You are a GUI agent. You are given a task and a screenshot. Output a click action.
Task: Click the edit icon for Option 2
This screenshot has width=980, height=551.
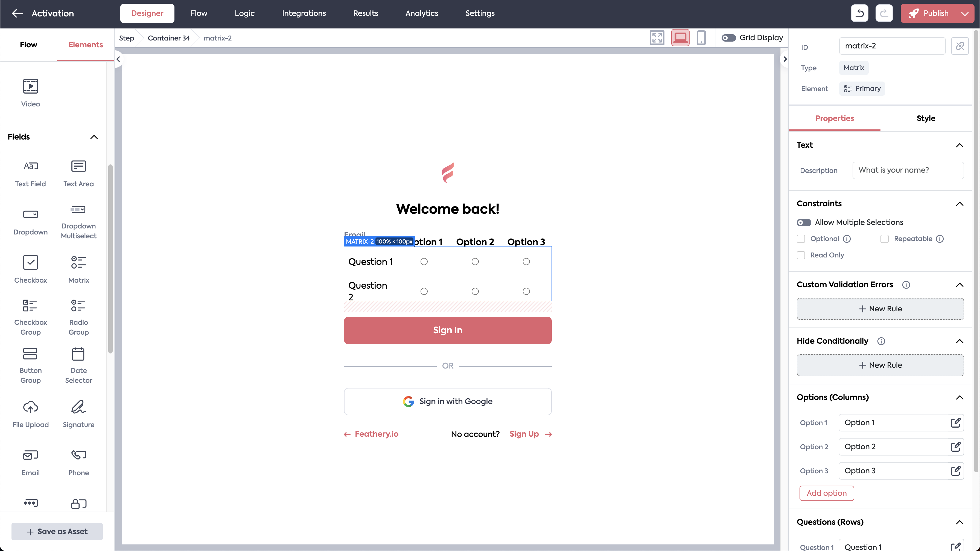pyautogui.click(x=955, y=447)
